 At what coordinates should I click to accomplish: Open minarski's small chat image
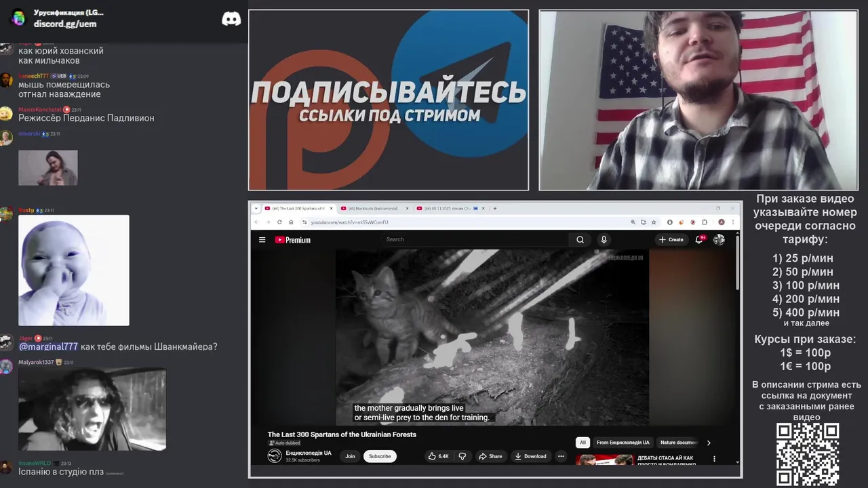(48, 167)
